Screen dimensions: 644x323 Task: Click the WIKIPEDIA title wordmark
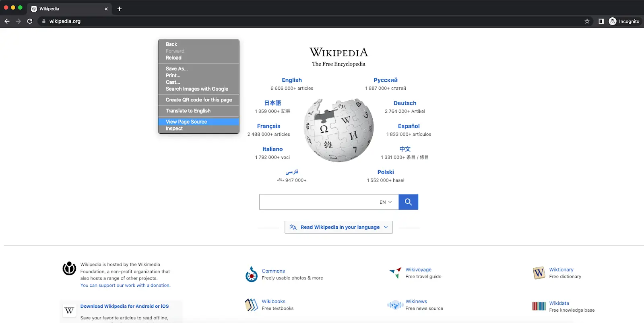339,52
